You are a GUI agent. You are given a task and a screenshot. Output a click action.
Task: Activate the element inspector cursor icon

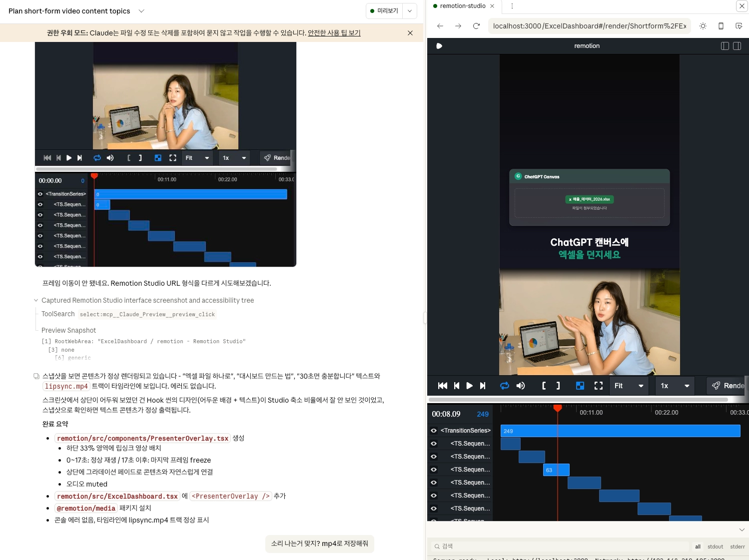(739, 26)
